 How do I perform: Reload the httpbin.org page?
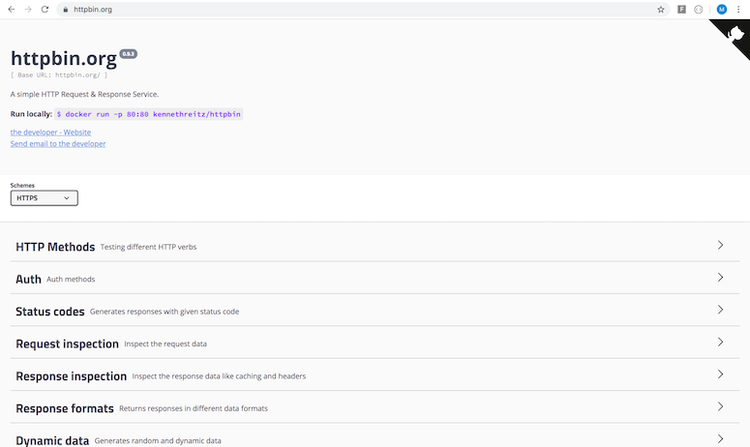click(45, 9)
